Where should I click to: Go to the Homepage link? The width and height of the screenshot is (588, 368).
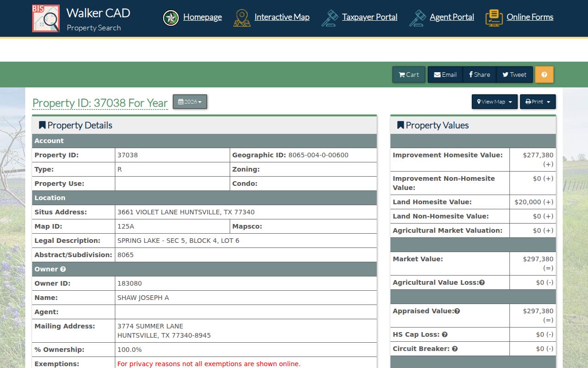point(203,17)
